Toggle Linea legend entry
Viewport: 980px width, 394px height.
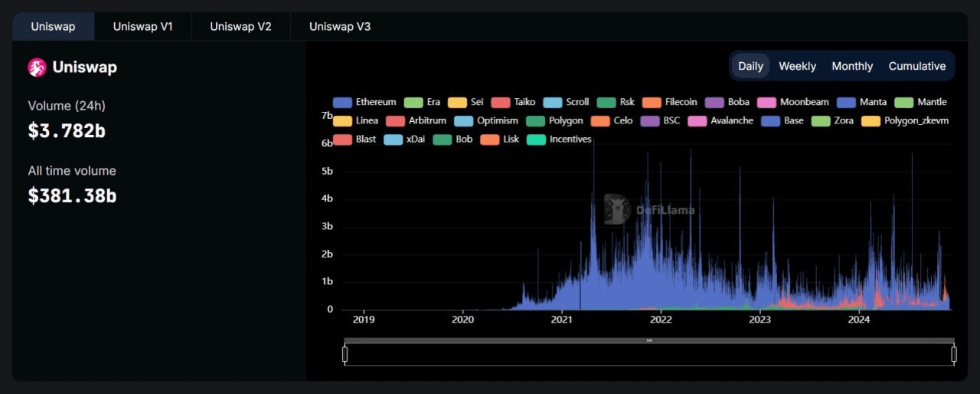pos(355,120)
